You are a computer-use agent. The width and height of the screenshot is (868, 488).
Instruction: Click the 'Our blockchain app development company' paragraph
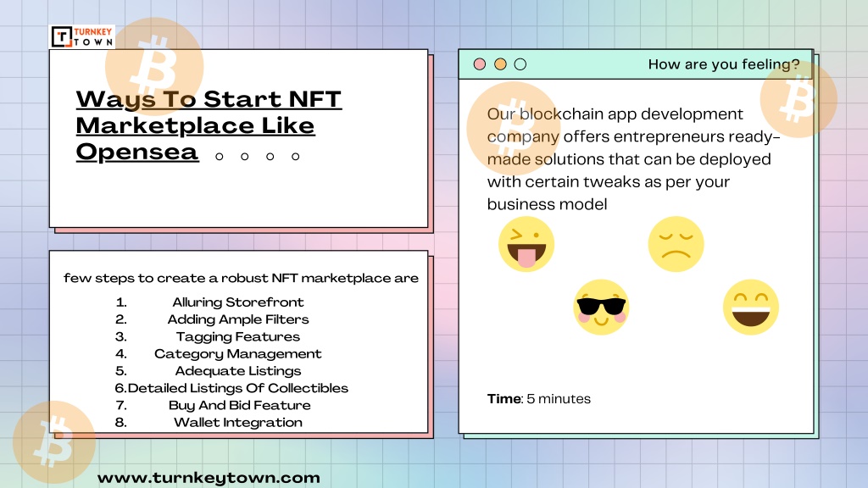634,158
